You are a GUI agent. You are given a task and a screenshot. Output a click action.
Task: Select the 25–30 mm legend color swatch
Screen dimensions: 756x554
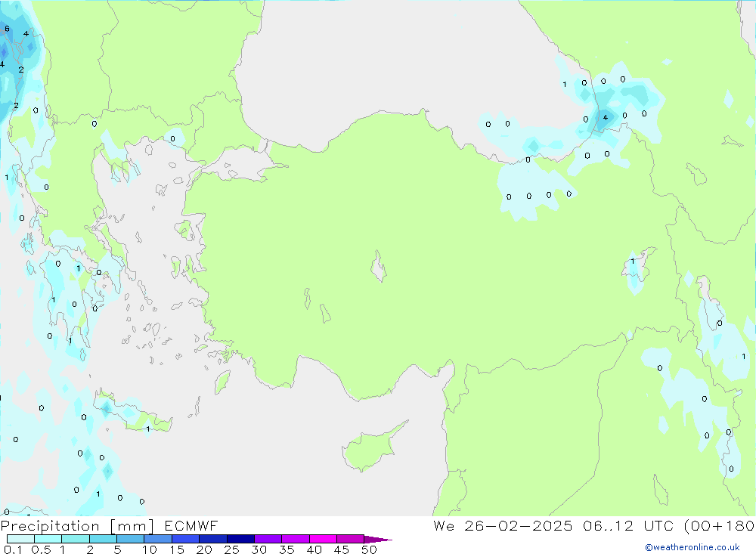240,539
